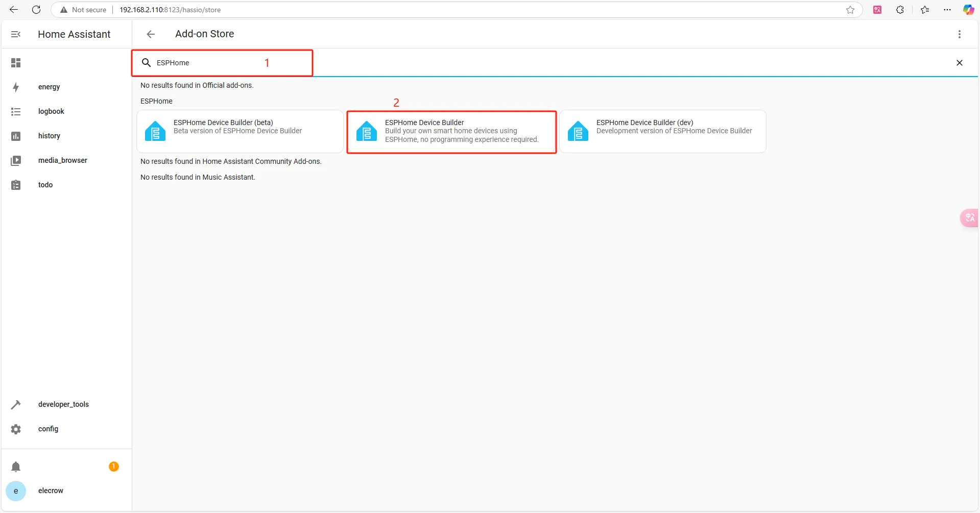Click the browser address bar URL
The height and width of the screenshot is (513, 980).
pos(170,10)
